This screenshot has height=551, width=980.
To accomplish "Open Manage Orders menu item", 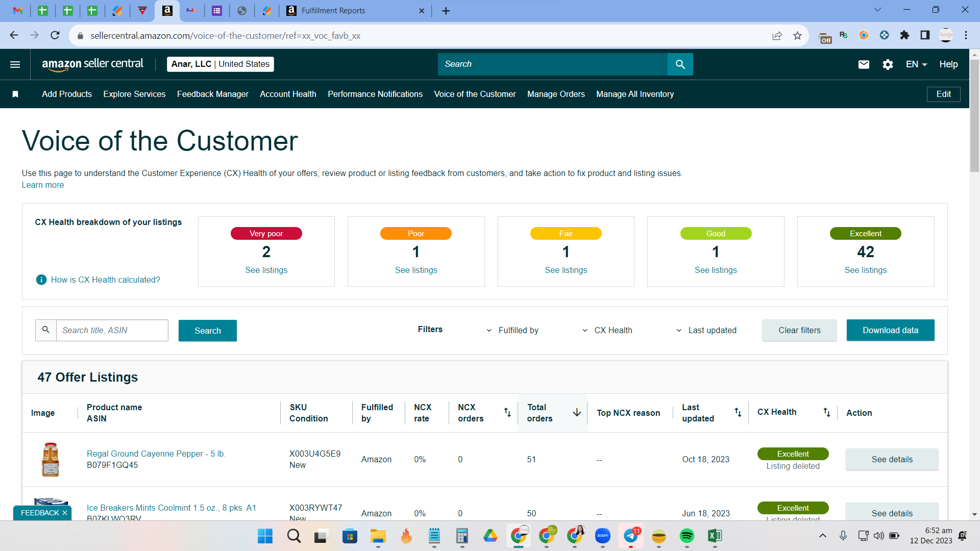I will coord(556,94).
